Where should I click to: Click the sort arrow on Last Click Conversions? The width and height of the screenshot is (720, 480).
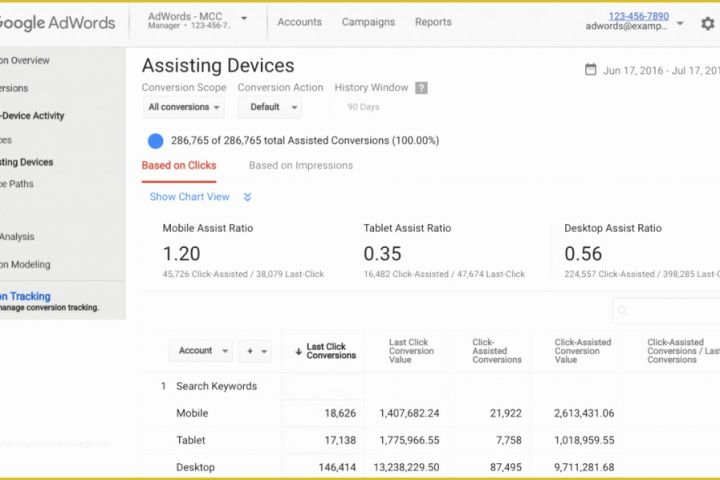298,351
